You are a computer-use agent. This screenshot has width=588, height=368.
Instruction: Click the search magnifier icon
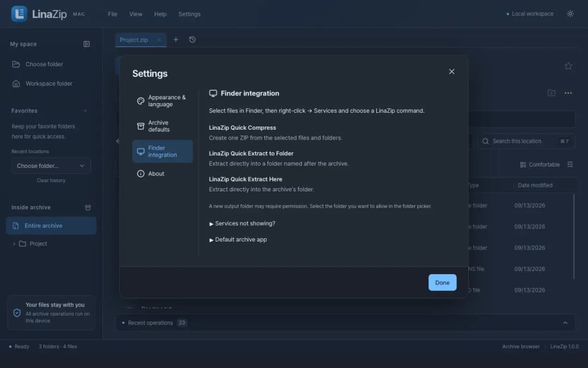point(485,141)
